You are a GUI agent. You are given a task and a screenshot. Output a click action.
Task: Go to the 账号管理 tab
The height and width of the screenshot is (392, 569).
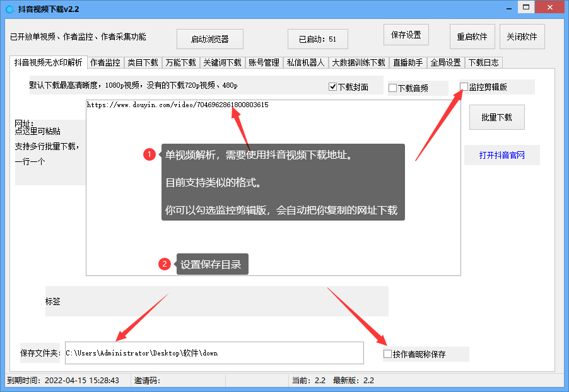[x=264, y=63]
